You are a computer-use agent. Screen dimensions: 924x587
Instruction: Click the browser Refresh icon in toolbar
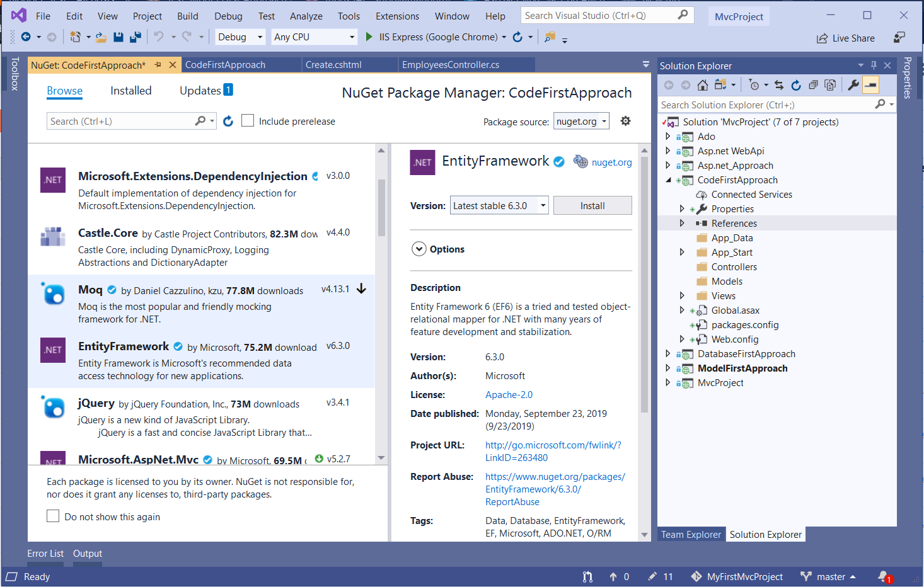(x=517, y=37)
